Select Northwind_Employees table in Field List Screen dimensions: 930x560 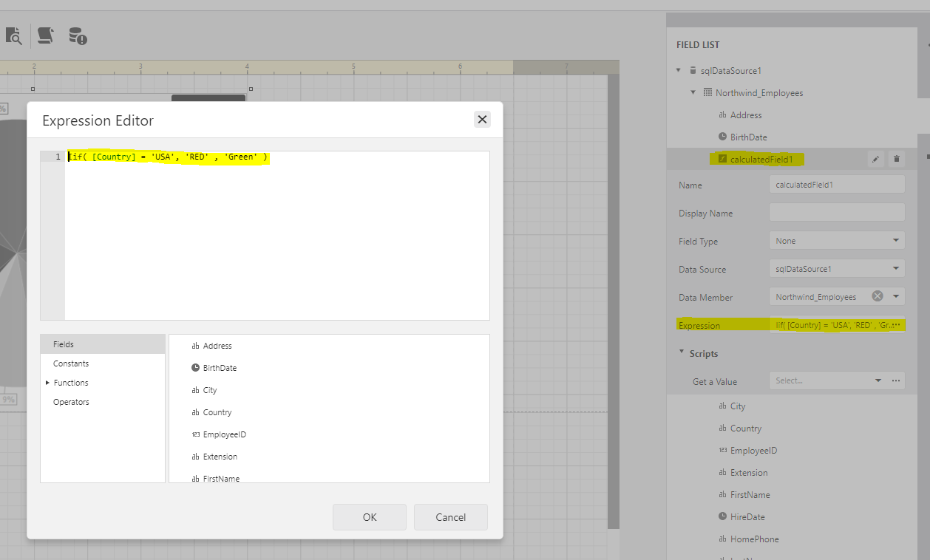coord(759,93)
